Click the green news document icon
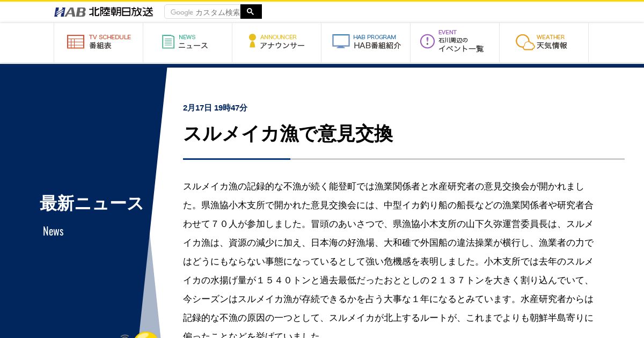The height and width of the screenshot is (338, 644). 169,42
